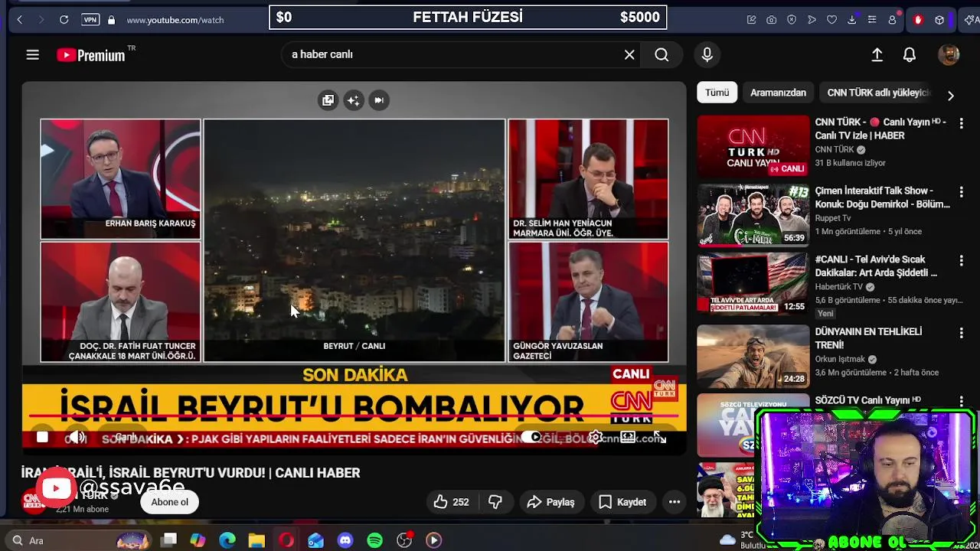Skip to next video icon above player
The image size is (980, 551).
(379, 100)
